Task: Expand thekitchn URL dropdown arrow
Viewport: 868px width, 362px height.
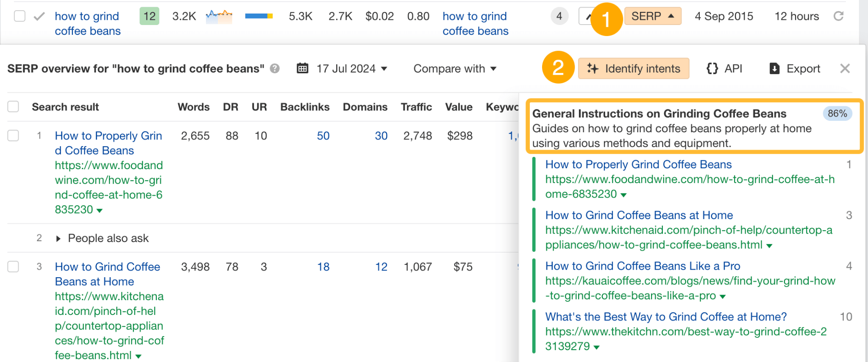Action: (597, 347)
